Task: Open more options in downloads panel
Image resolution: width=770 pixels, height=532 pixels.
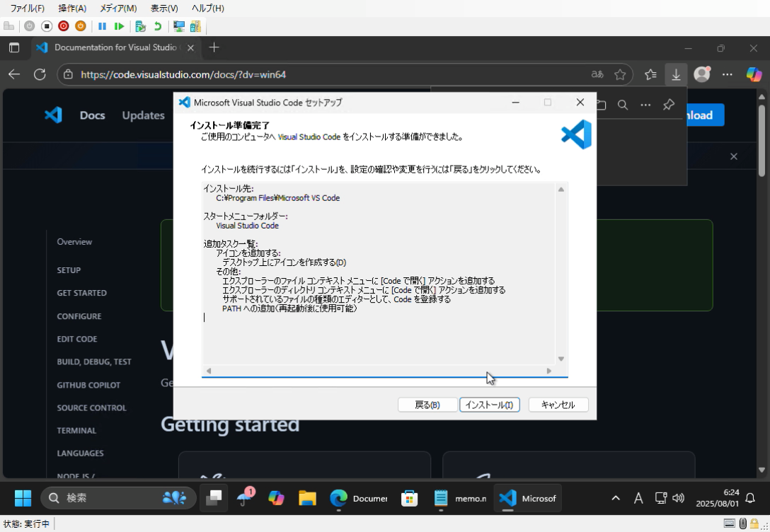Action: click(645, 105)
